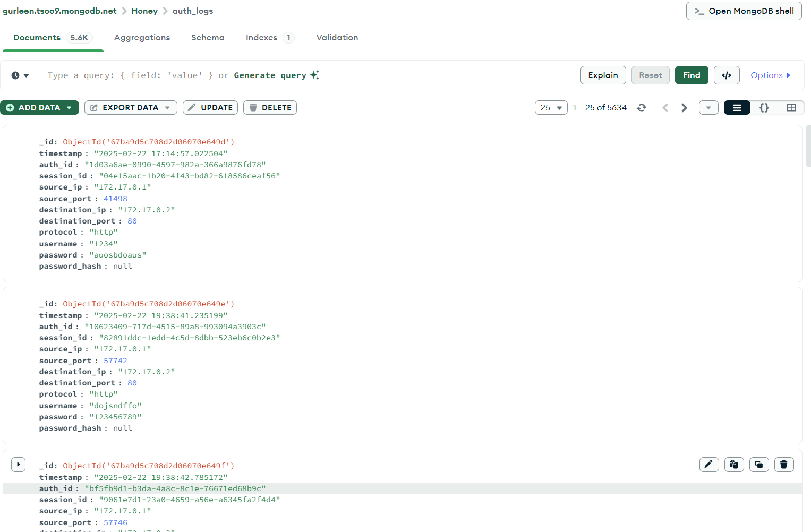
Task: Refresh the documents list
Action: (x=642, y=108)
